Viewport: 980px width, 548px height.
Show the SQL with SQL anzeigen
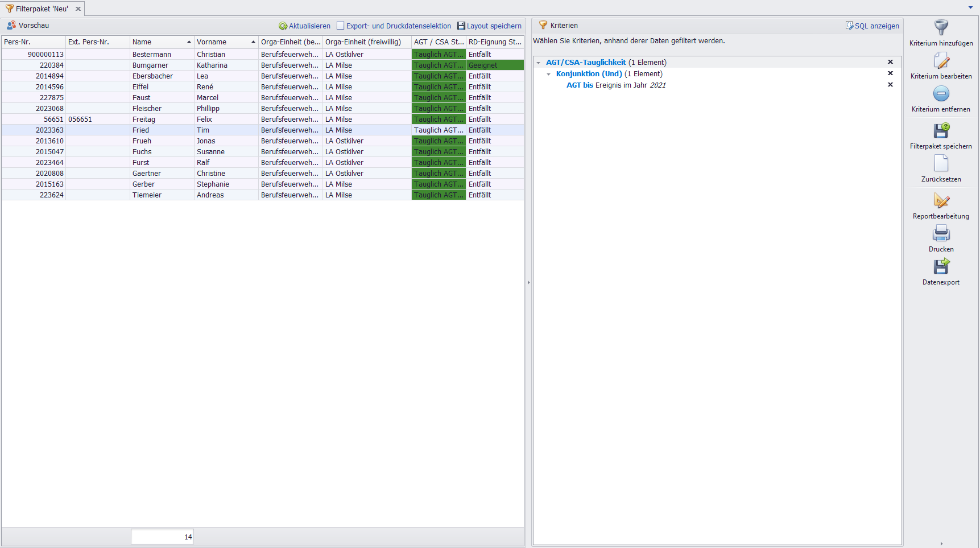tap(872, 26)
